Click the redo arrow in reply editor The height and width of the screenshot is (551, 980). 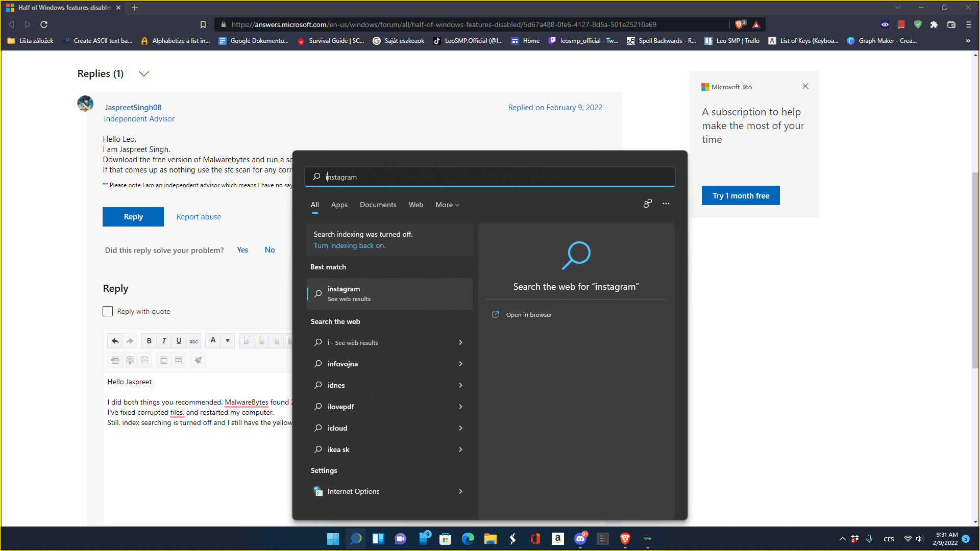[x=130, y=341]
